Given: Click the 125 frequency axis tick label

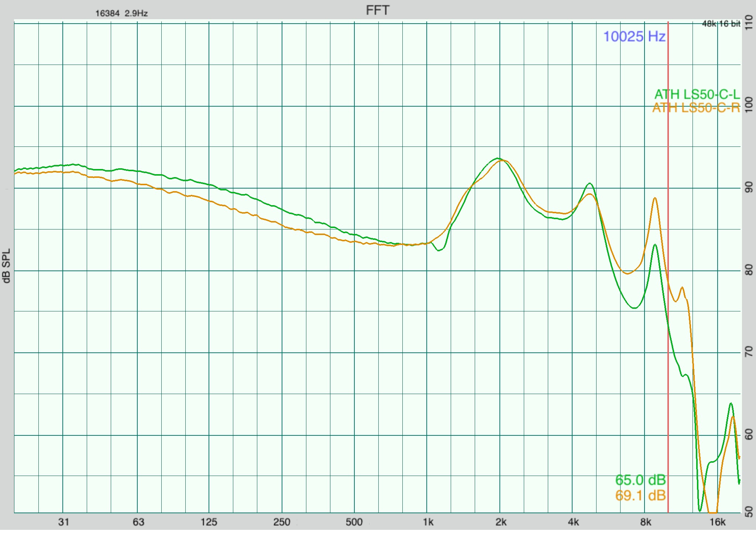Looking at the screenshot, I should coord(209,522).
